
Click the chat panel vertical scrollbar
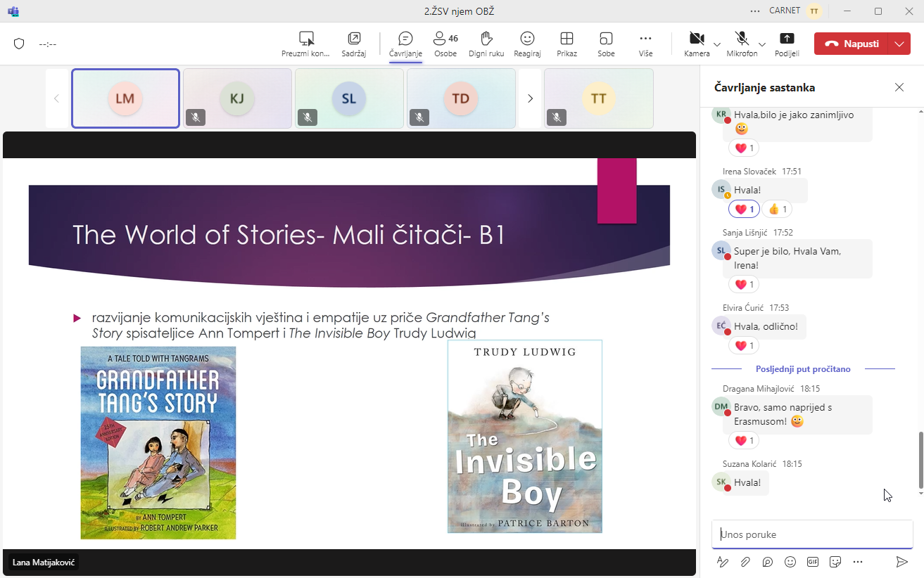click(x=920, y=461)
